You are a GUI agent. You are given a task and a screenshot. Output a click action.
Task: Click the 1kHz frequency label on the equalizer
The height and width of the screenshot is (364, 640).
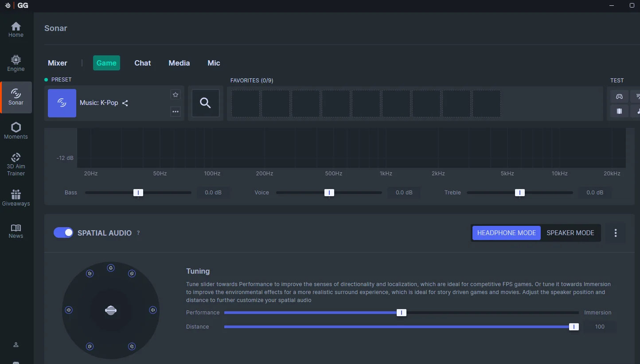pos(386,174)
